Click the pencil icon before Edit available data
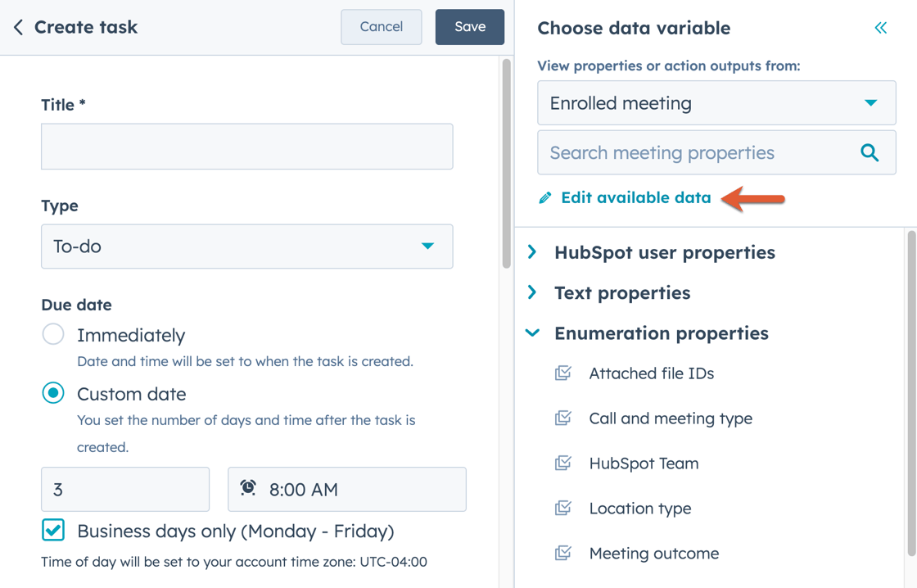 544,197
